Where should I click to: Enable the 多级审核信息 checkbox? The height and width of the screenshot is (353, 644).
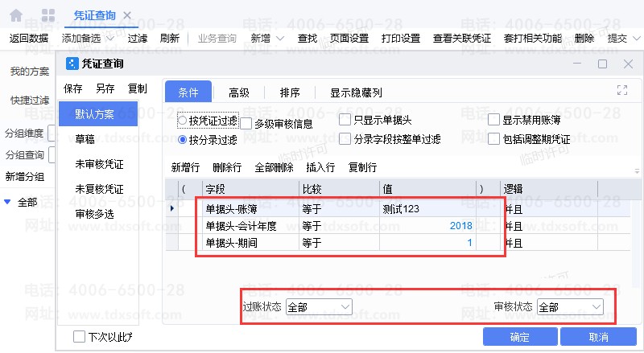click(246, 123)
